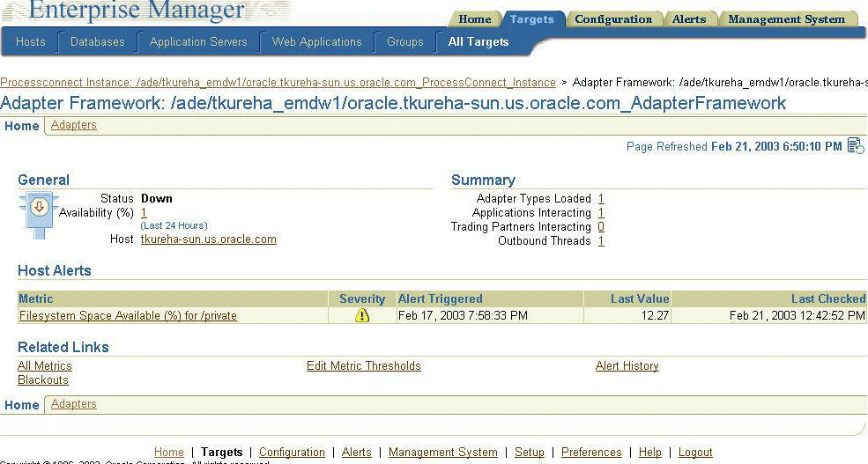Image resolution: width=868 pixels, height=464 pixels.
Task: Open the Alerts top tab
Action: [x=688, y=19]
